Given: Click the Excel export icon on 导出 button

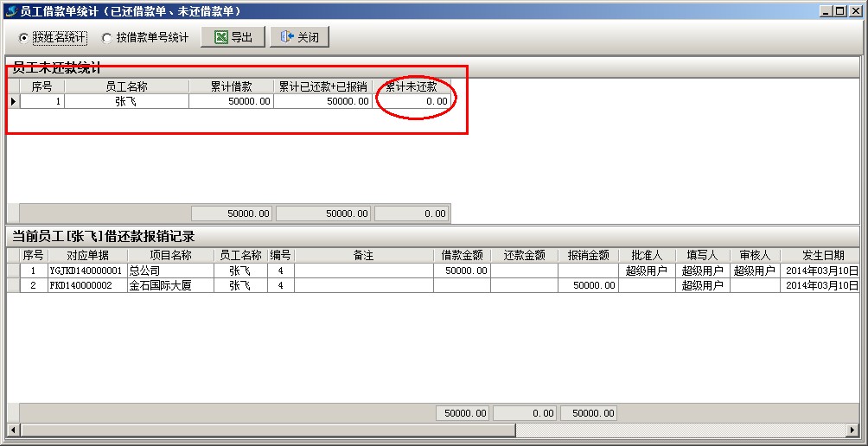Looking at the screenshot, I should pos(221,38).
